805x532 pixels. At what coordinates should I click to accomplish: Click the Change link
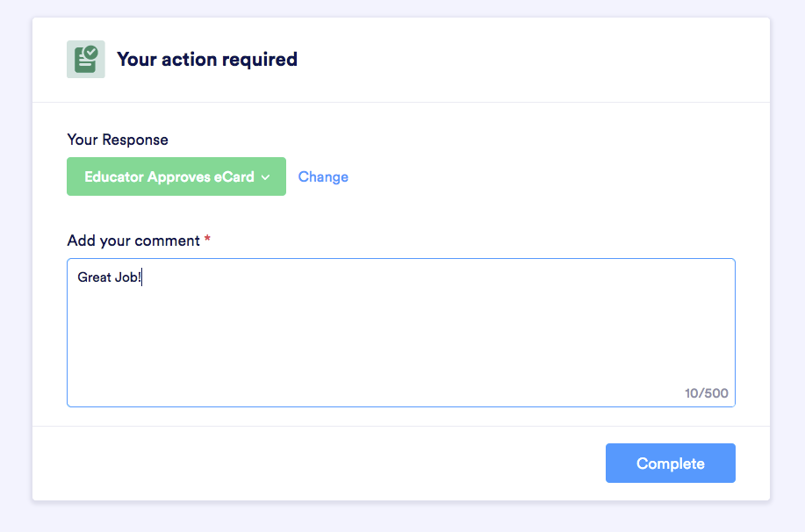click(x=323, y=176)
